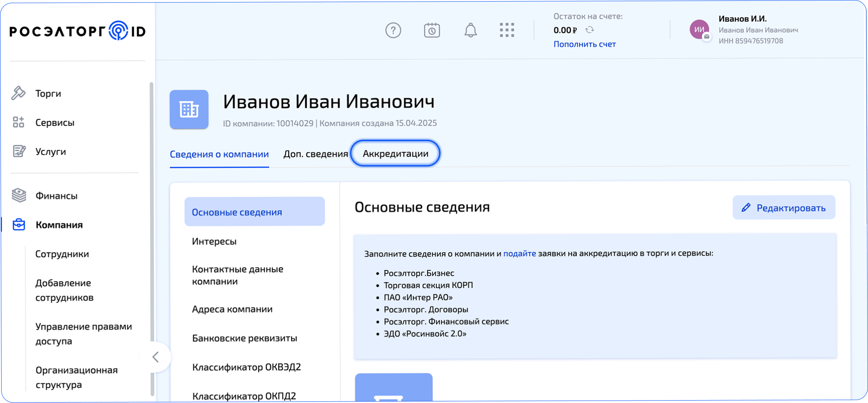Select the Основные сведения section
Screen dimensions: 868x403
[x=255, y=212]
